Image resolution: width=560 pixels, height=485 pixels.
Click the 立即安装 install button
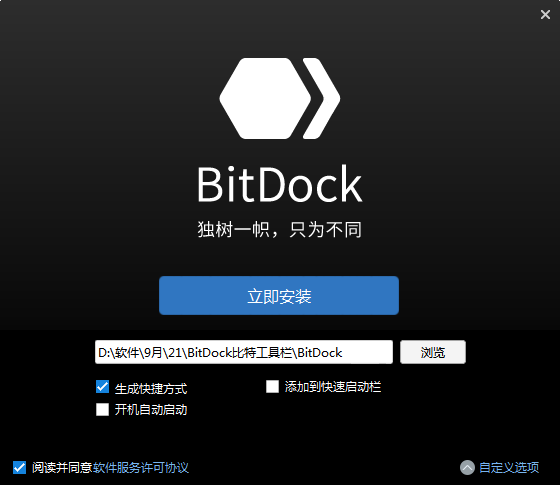click(279, 295)
